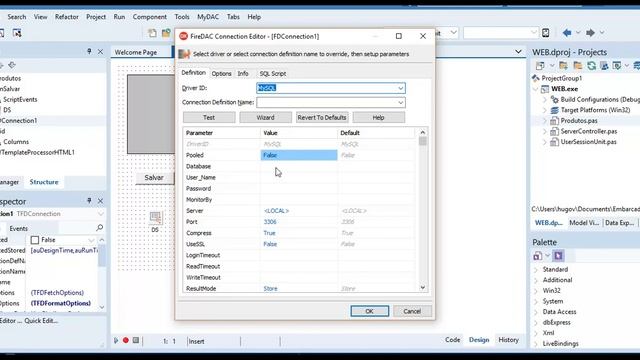Open the component selector dropdown in Object Inspector
The image size is (640, 360).
100,214
